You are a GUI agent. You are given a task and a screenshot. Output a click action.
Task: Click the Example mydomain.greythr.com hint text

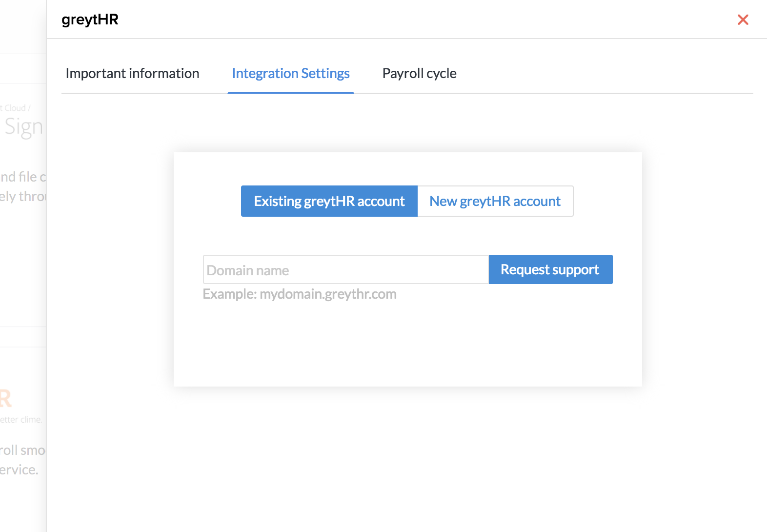click(x=300, y=294)
